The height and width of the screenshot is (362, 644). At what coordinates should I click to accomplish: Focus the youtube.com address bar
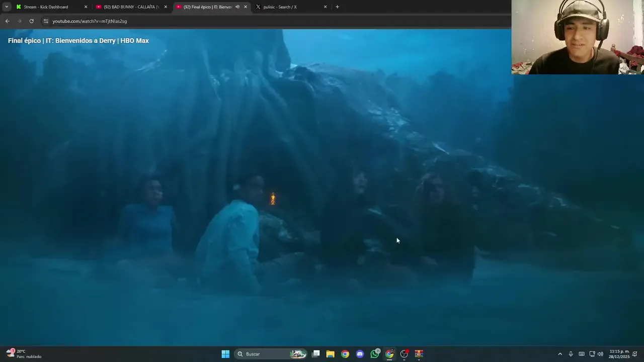(x=277, y=21)
